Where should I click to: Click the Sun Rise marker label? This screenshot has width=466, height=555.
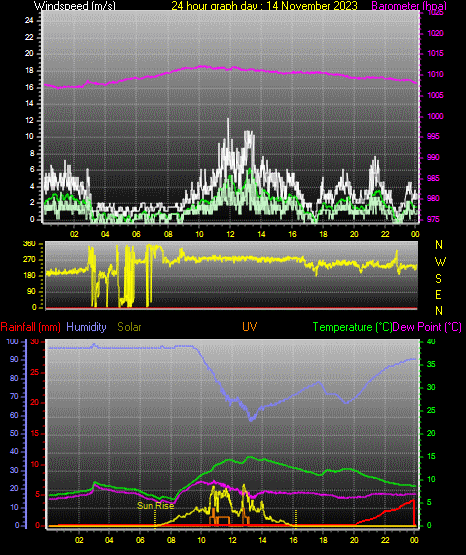coord(156,505)
